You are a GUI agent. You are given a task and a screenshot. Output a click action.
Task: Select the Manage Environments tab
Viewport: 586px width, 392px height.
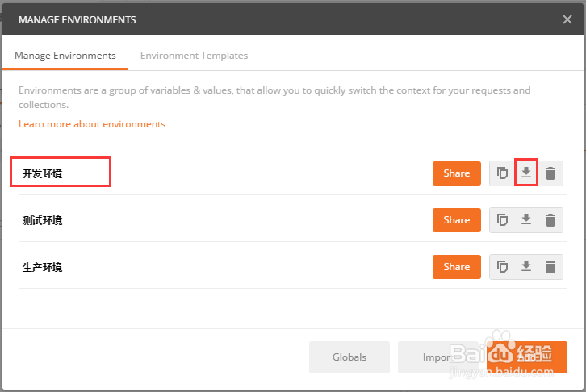tap(67, 56)
